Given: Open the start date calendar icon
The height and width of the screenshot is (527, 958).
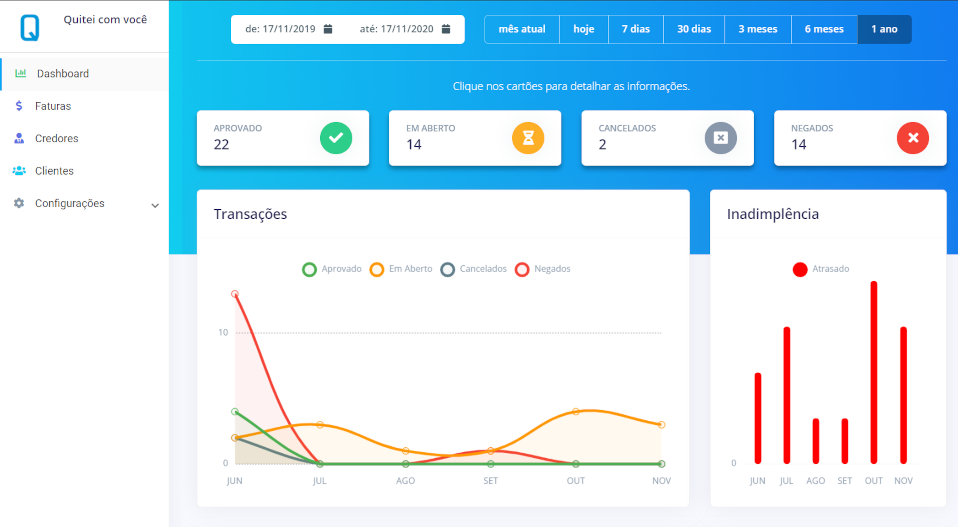Looking at the screenshot, I should (x=328, y=29).
